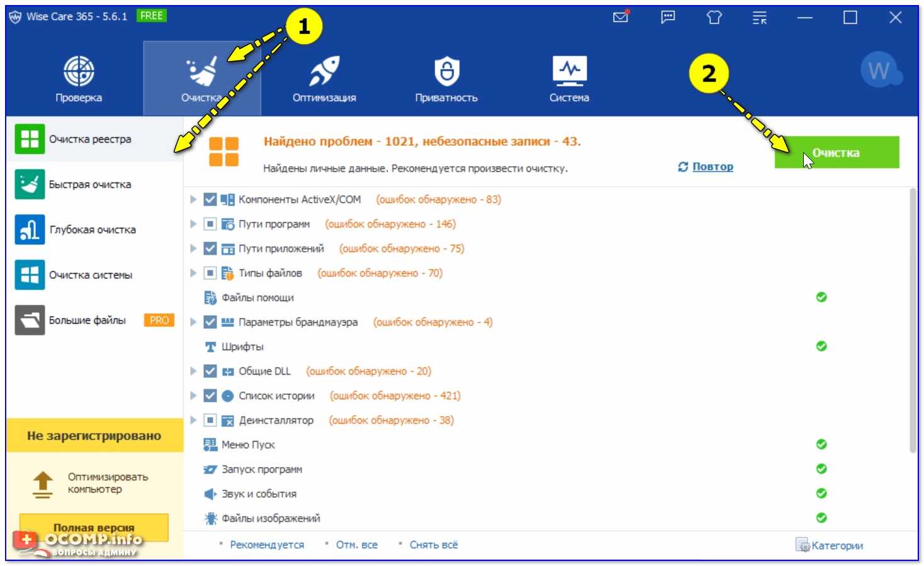Select Быстрая очистка in the sidebar

coord(94,184)
